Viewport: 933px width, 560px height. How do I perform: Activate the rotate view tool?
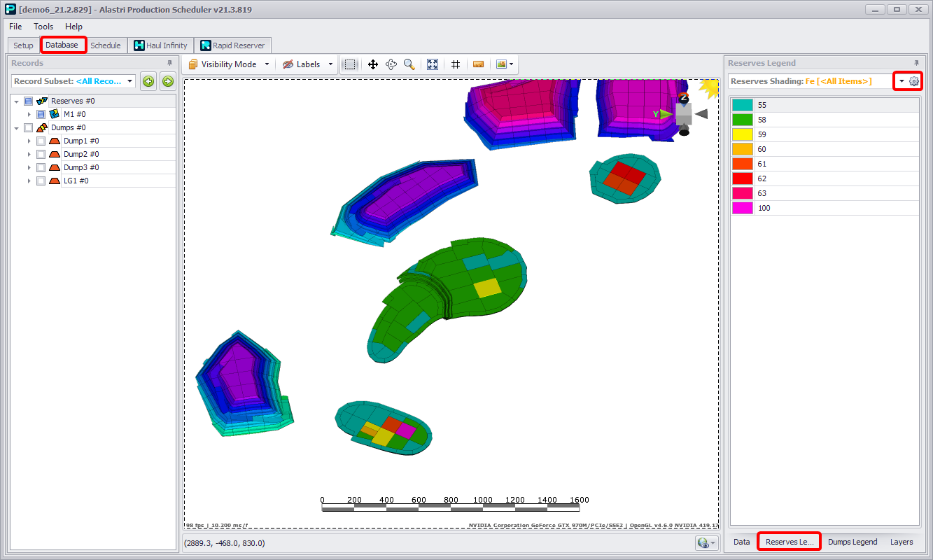click(391, 64)
